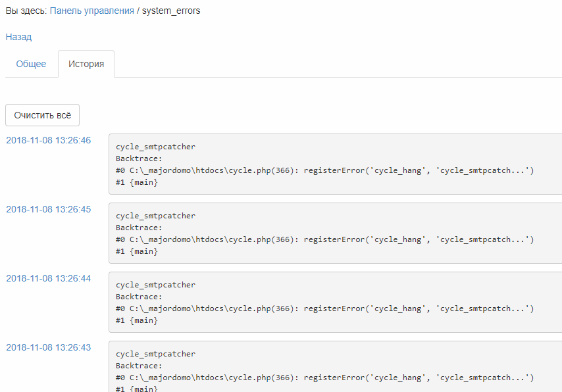Click the #1 {main} line in the 13:26:46 entry
Image resolution: width=562 pixels, height=392 pixels.
(137, 182)
